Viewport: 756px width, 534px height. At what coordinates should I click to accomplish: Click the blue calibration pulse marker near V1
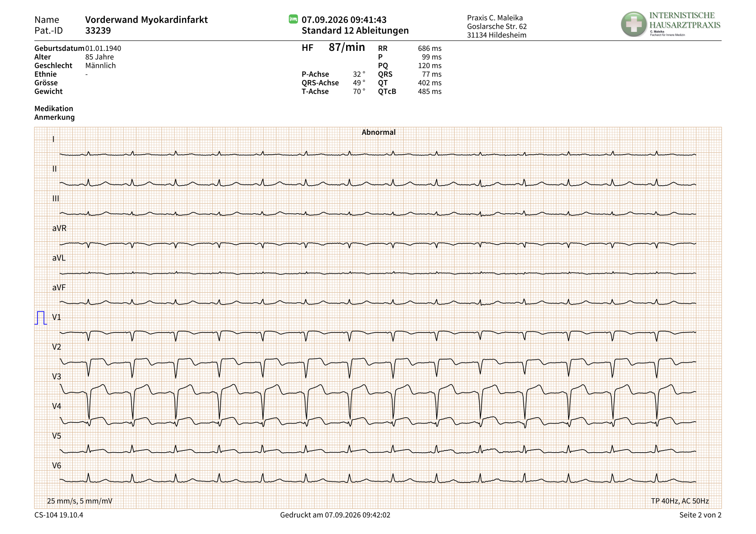[x=41, y=318]
